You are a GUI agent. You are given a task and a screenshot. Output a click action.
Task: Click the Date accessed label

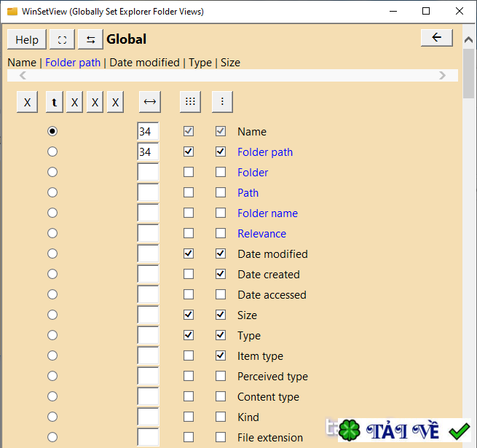272,294
